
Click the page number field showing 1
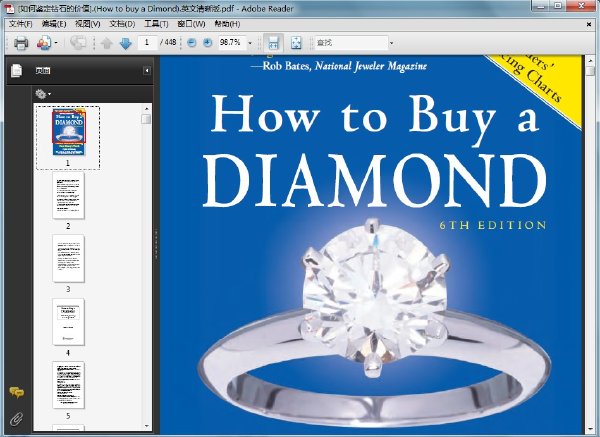pyautogui.click(x=147, y=42)
